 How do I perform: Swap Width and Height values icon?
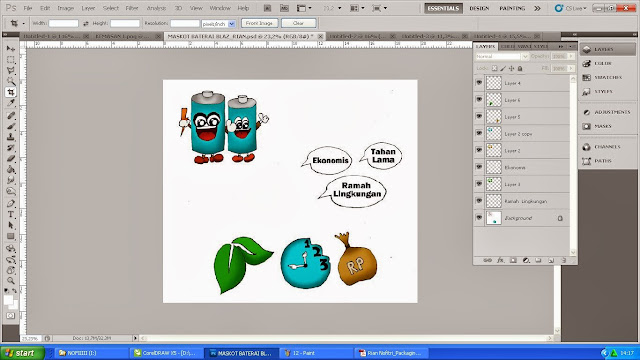(86, 24)
